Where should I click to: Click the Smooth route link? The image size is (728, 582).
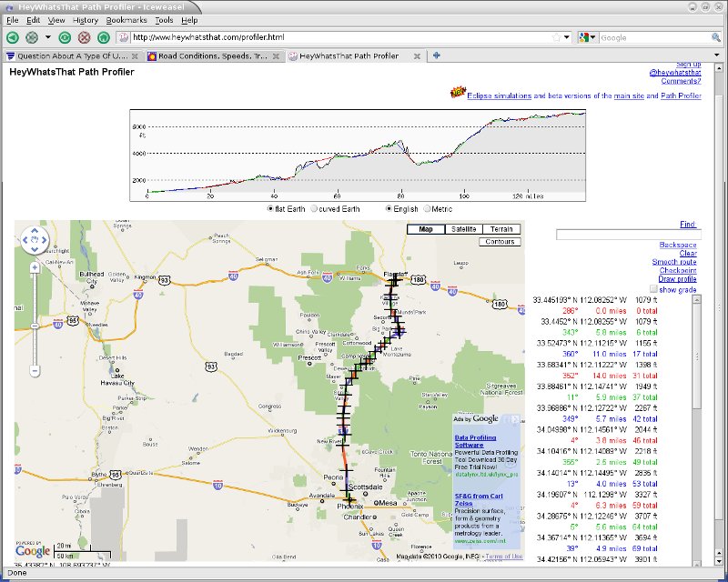[x=673, y=262]
